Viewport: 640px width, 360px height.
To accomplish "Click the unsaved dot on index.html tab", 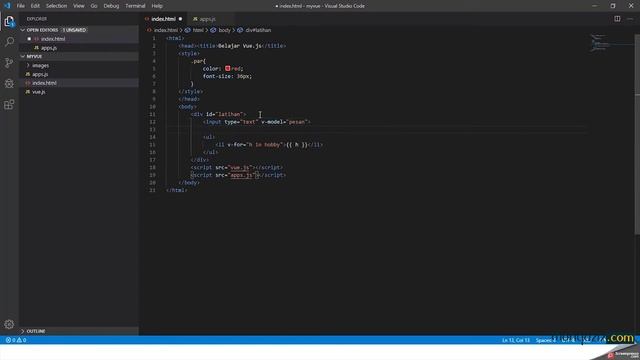I will tap(180, 19).
